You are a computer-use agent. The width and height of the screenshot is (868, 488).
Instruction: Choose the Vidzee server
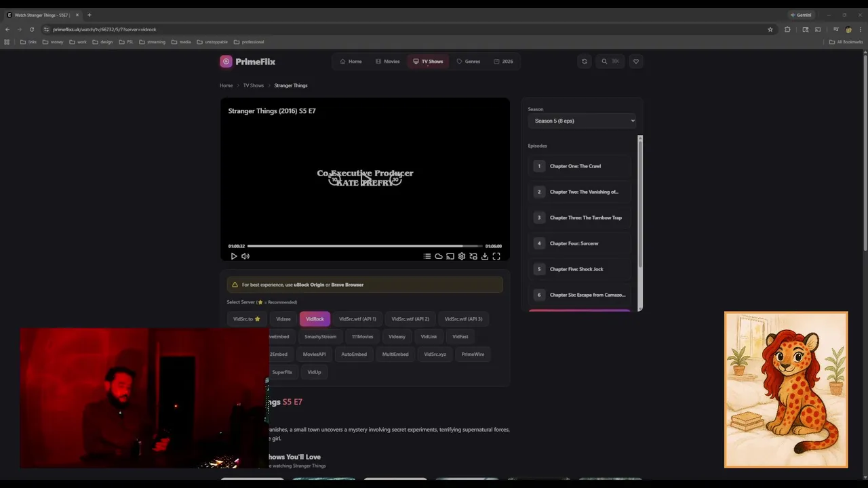(283, 319)
